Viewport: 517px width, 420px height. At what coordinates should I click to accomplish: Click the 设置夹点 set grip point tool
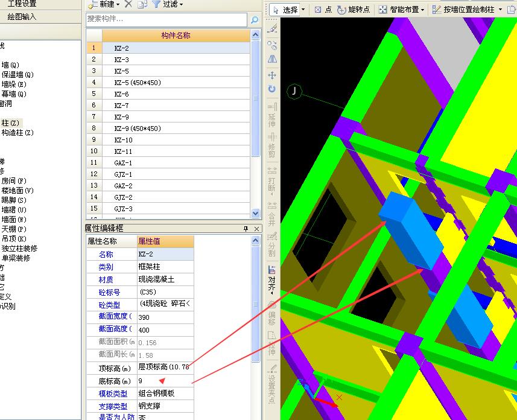coord(272,384)
